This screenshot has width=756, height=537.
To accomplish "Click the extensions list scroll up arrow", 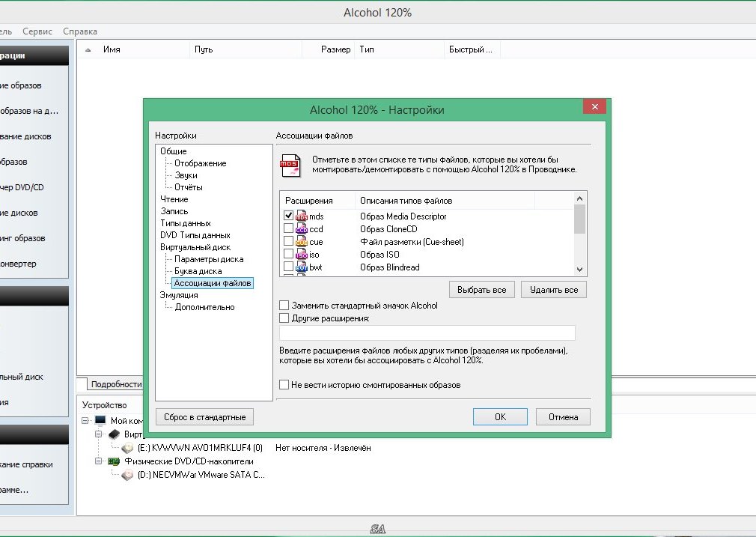I will (x=580, y=198).
